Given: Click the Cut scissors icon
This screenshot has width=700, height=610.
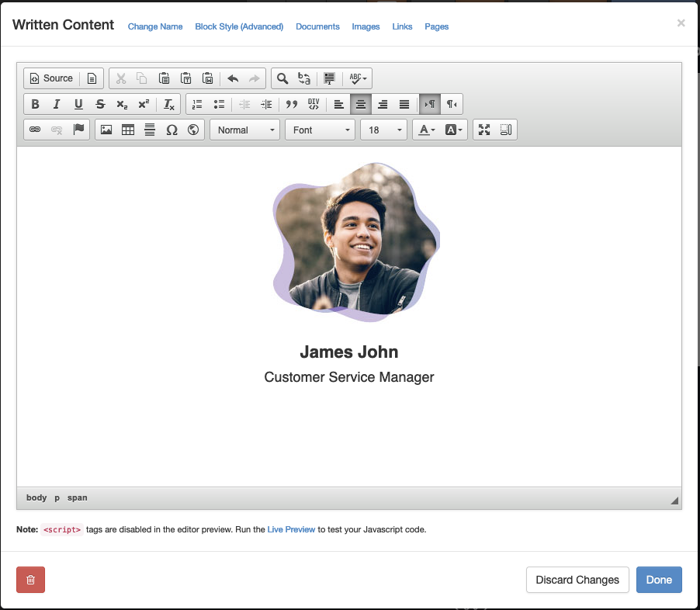Looking at the screenshot, I should [120, 78].
